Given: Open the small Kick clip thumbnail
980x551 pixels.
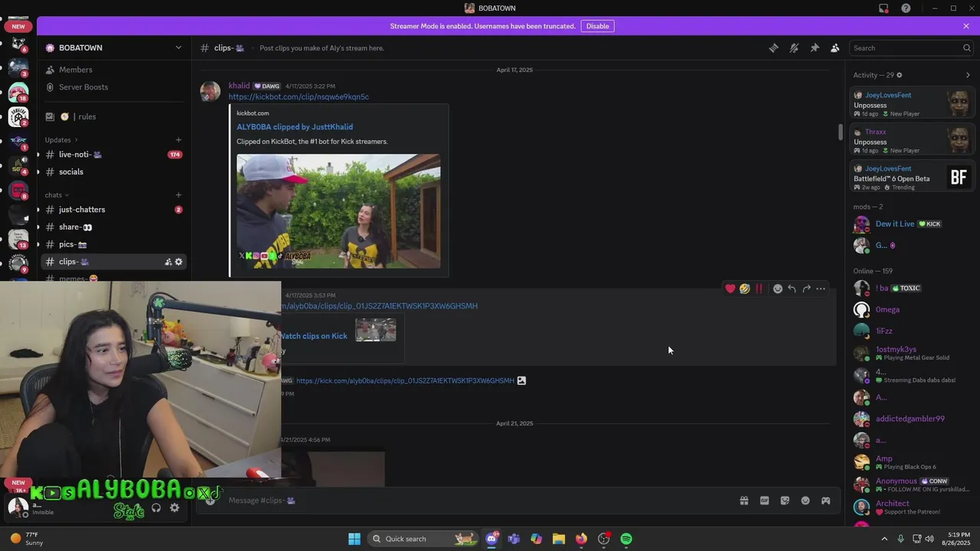Looking at the screenshot, I should click(376, 330).
